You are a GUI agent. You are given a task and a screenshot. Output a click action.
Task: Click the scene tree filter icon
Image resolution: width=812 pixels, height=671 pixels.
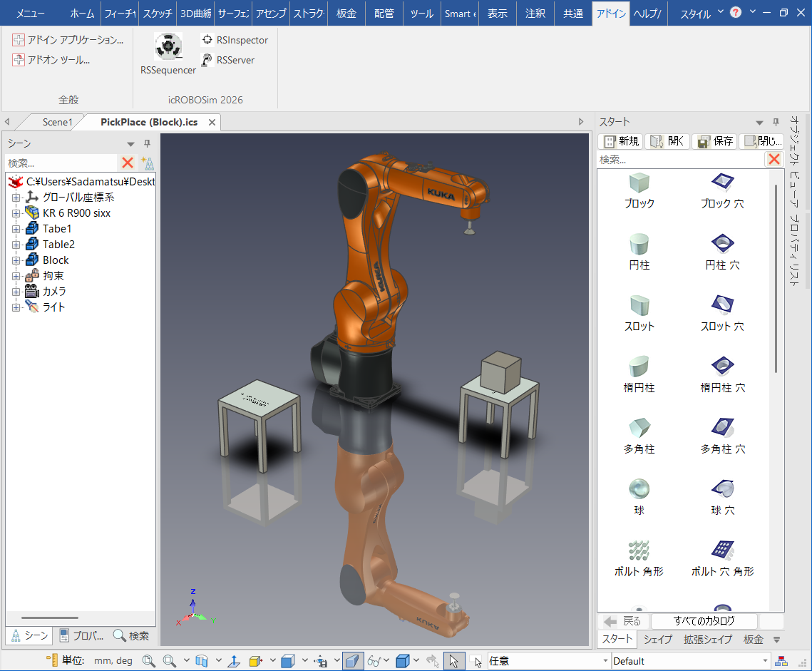pos(148,163)
